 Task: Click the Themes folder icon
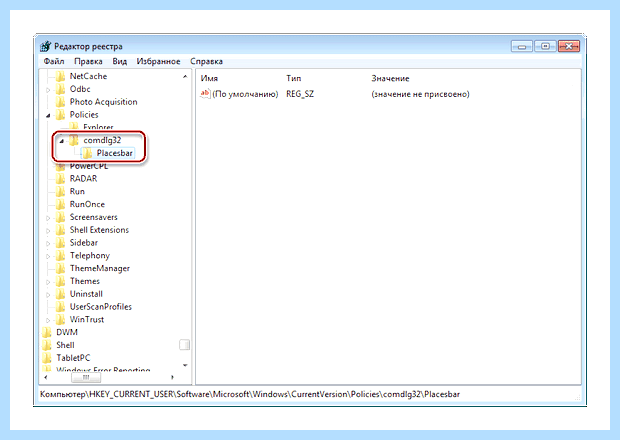point(60,281)
